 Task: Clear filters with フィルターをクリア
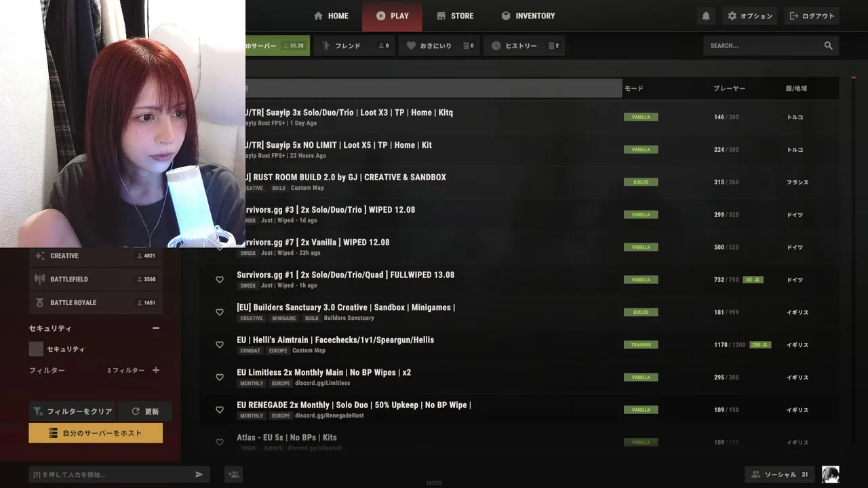(73, 411)
